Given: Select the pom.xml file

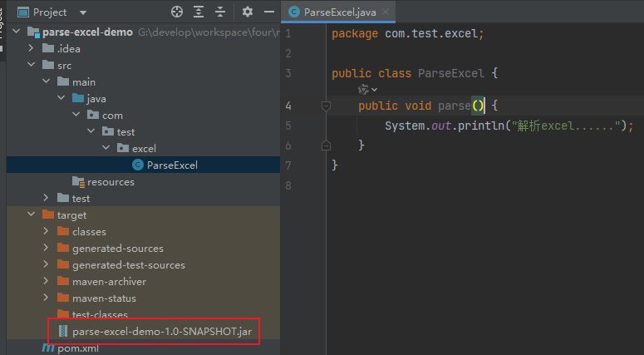Looking at the screenshot, I should (143, 348).
